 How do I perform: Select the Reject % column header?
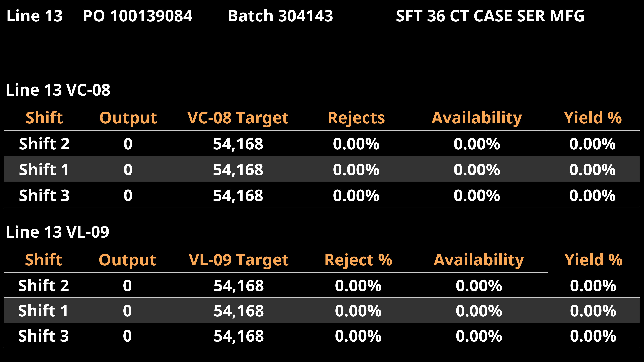tap(358, 260)
